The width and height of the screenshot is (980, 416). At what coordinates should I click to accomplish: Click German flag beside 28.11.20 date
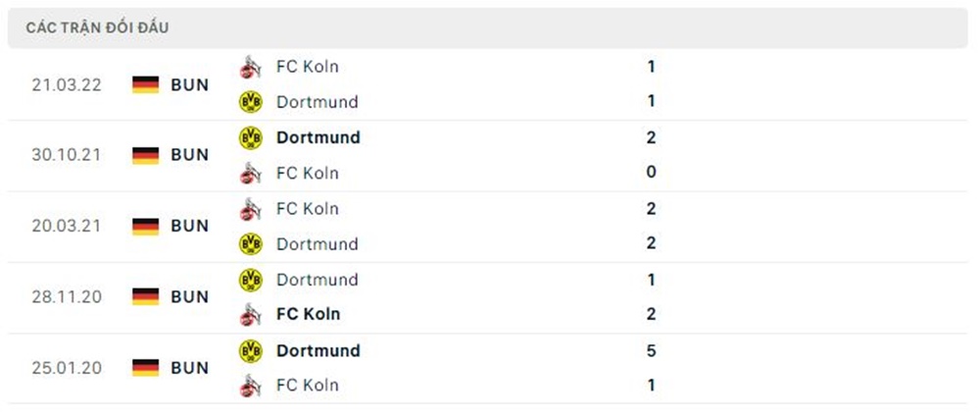point(145,296)
